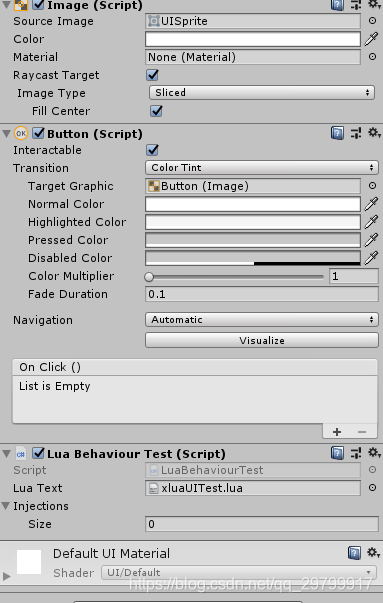This screenshot has width=383, height=603.
Task: Click the Image component icon
Action: pyautogui.click(x=21, y=5)
